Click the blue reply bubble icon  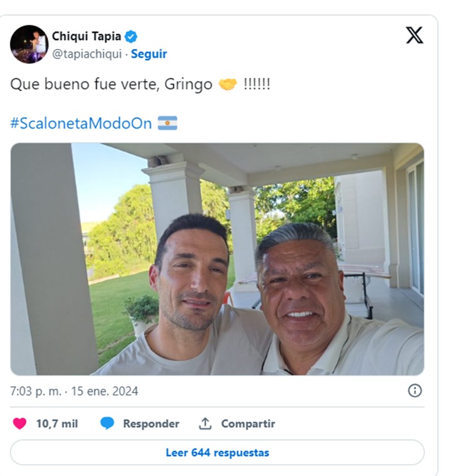(107, 423)
